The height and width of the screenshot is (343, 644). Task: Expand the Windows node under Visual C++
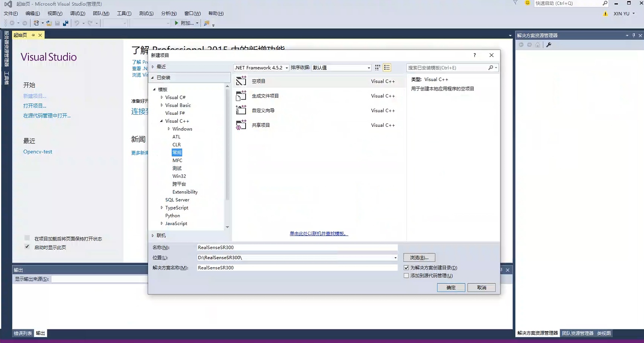169,129
